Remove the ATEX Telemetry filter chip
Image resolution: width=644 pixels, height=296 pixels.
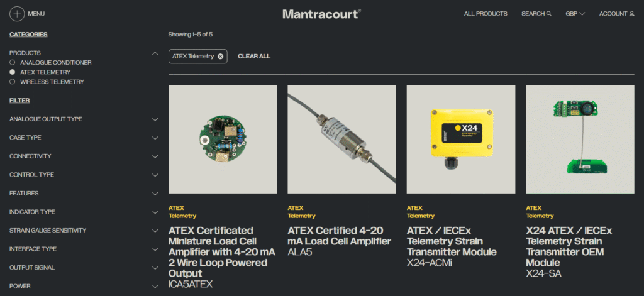(x=220, y=56)
